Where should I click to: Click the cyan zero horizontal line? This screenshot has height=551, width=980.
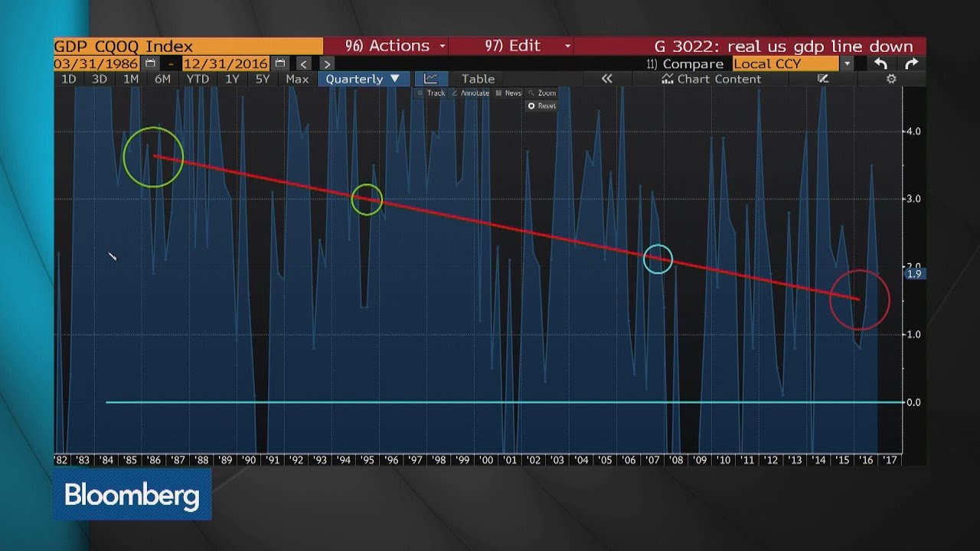(505, 402)
